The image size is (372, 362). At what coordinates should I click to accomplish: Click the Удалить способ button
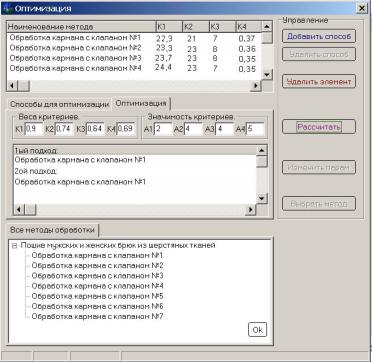pyautogui.click(x=319, y=54)
